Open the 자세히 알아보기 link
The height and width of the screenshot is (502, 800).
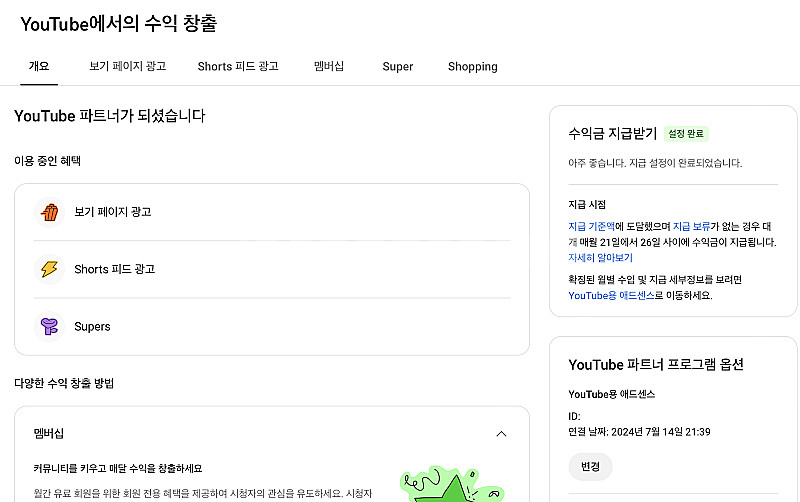(601, 258)
